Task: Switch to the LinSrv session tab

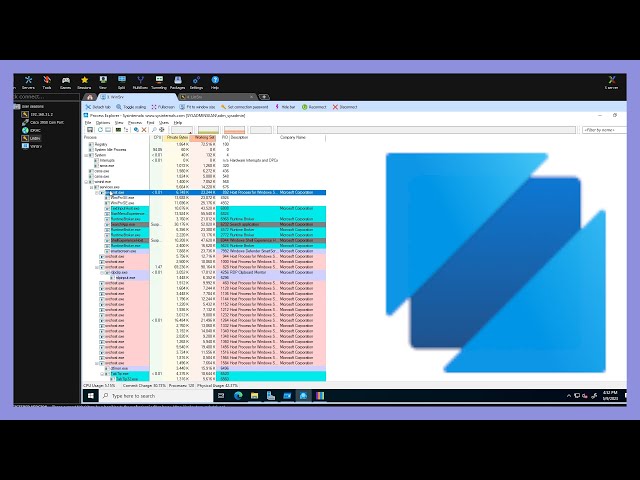Action: point(218,97)
